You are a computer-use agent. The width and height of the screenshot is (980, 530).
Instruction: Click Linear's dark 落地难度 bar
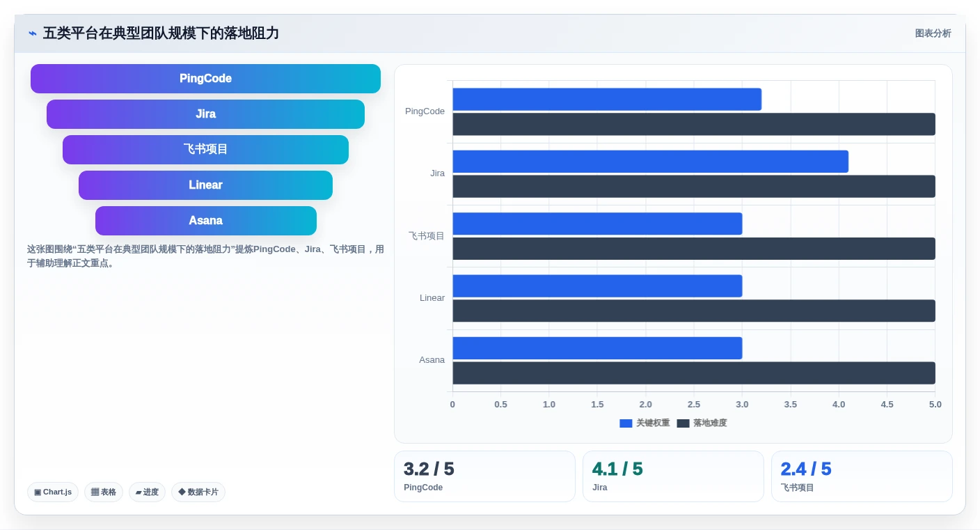[694, 311]
